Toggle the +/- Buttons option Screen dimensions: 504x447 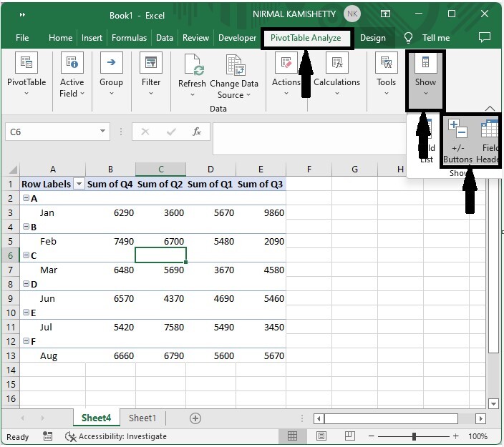[x=457, y=141]
